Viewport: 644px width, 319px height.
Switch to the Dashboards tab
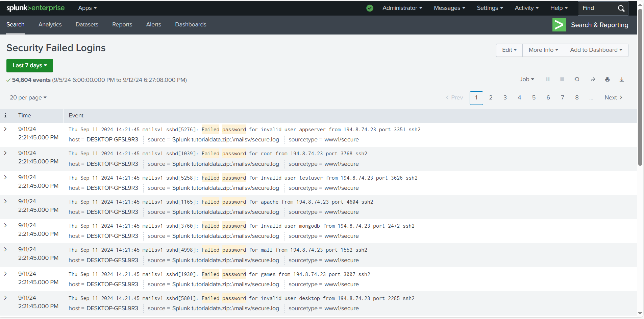tap(191, 24)
